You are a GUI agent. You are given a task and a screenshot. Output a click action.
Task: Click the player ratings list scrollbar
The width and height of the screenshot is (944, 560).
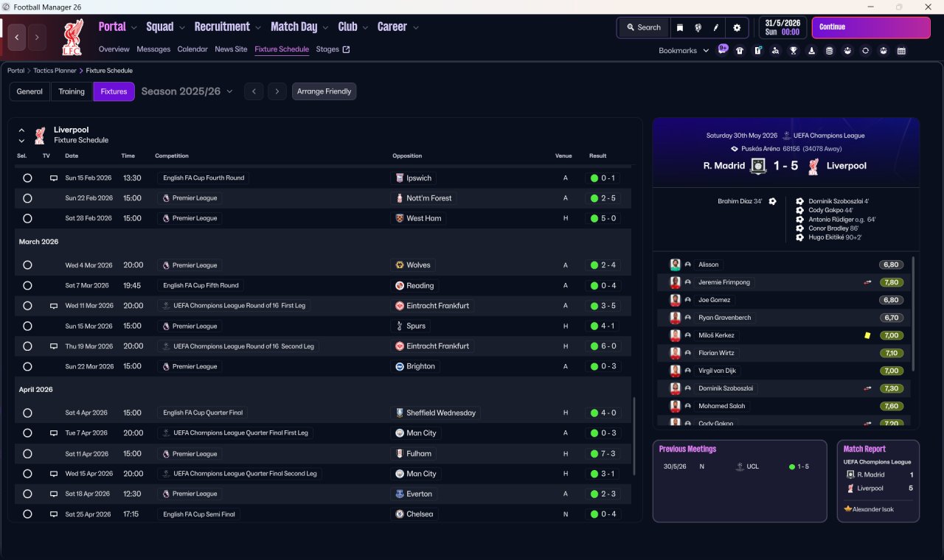point(914,313)
